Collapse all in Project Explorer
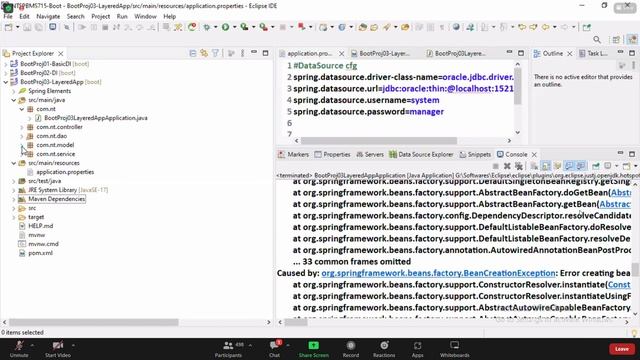Screen dimensions: 640x360 [193, 53]
